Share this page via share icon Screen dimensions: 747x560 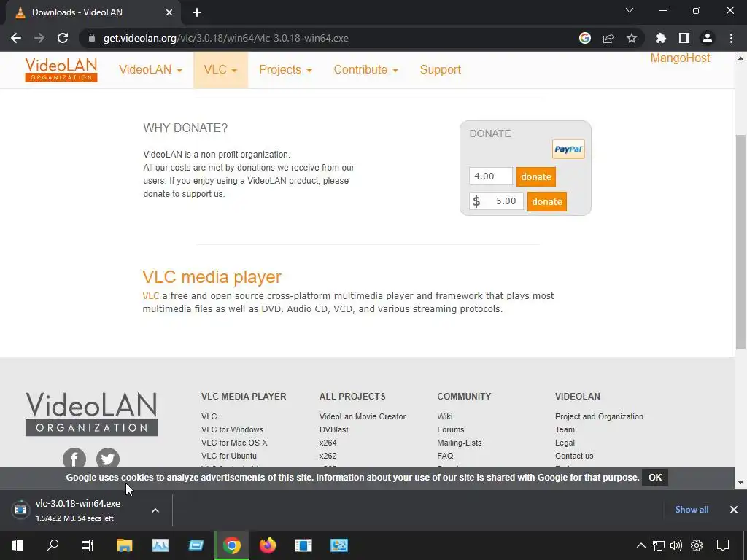(x=608, y=38)
